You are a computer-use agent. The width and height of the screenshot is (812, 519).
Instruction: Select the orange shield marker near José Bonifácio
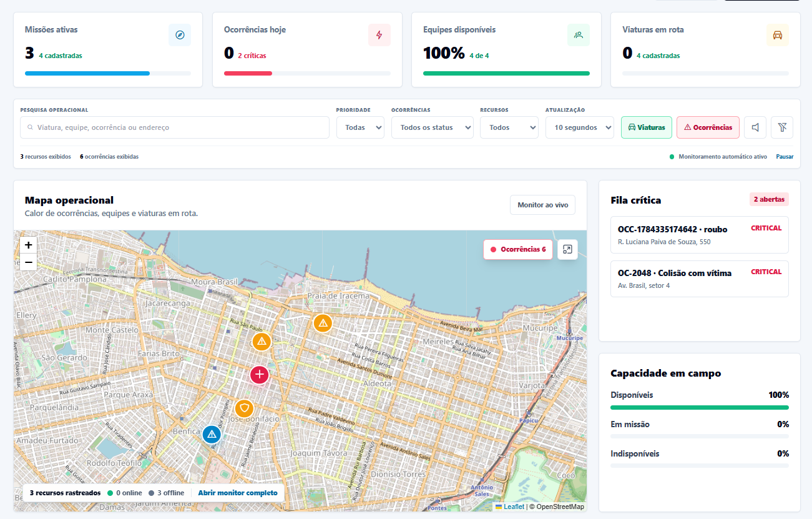tap(244, 408)
